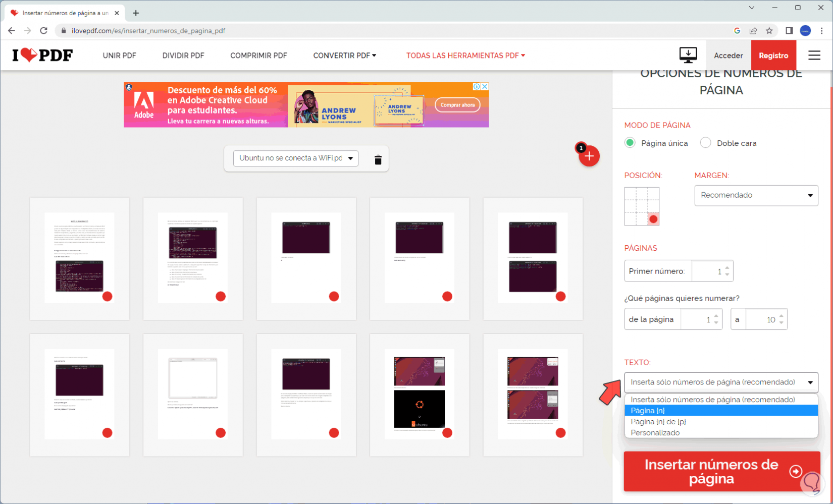Select the fifth page thumbnail with two terminals
Viewport: 833px width, 504px height.
tap(533, 258)
